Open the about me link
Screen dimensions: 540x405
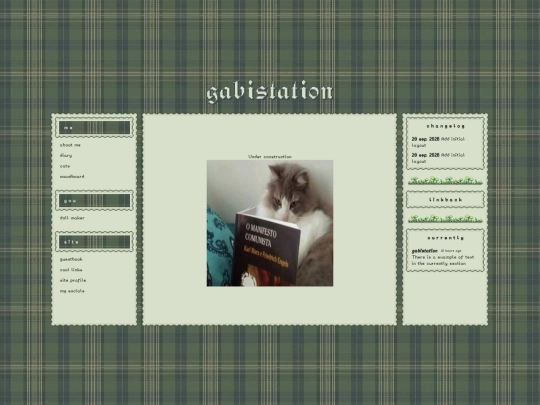pyautogui.click(x=70, y=145)
